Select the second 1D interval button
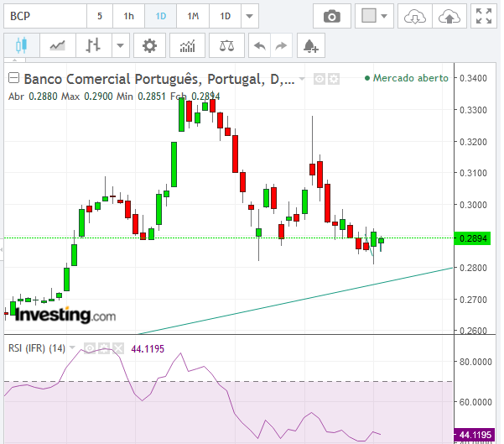This screenshot has width=504, height=444. pos(225,16)
